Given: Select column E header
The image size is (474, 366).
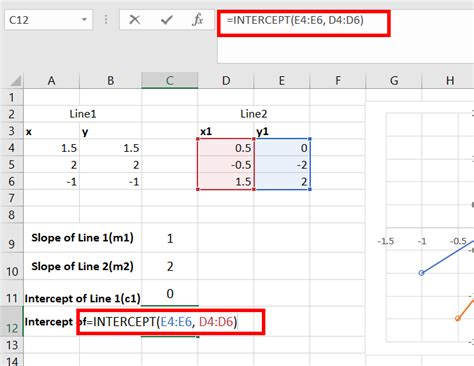Looking at the screenshot, I should 282,81.
